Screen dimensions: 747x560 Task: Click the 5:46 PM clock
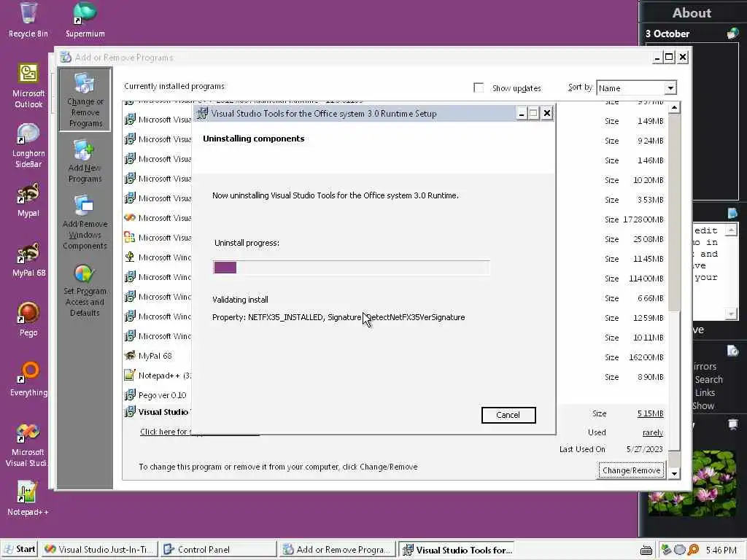click(x=721, y=550)
